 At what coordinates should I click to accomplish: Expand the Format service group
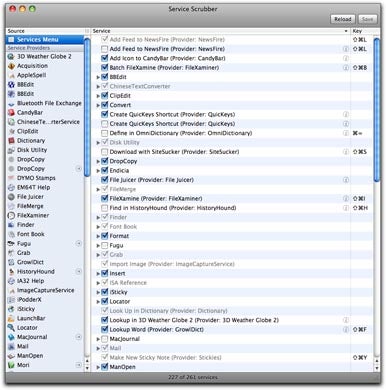point(98,236)
